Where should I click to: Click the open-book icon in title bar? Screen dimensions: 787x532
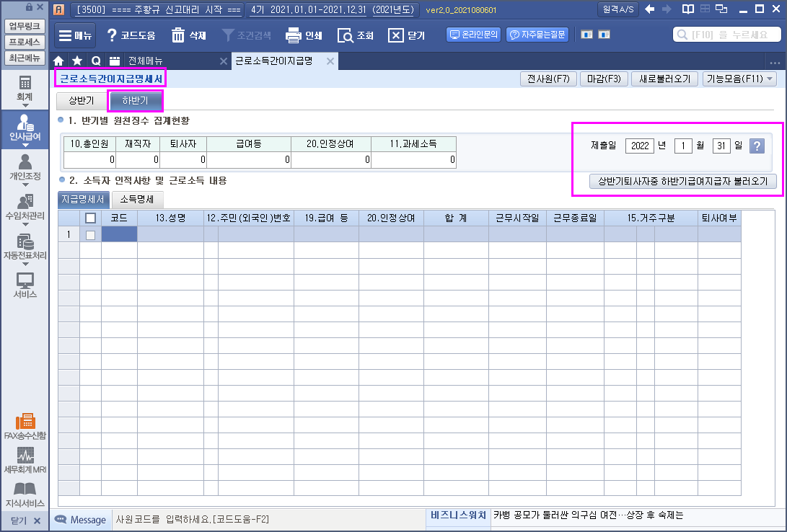(688, 9)
